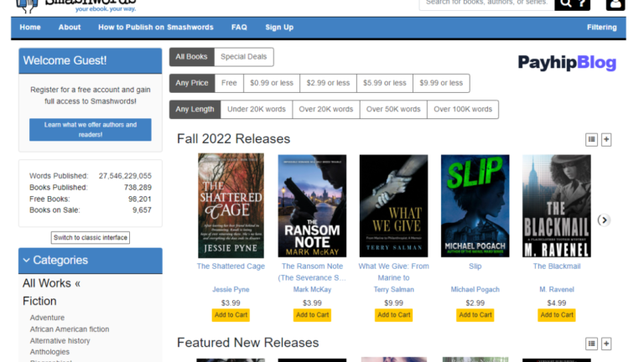The height and width of the screenshot is (362, 644).
Task: Open author Jessie Pyne link
Action: [x=231, y=289]
